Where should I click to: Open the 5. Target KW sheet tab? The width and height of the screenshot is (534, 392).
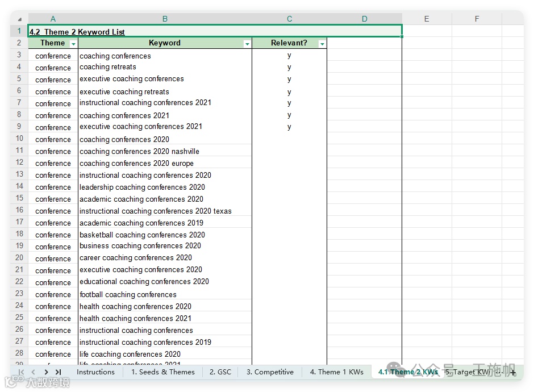click(468, 372)
